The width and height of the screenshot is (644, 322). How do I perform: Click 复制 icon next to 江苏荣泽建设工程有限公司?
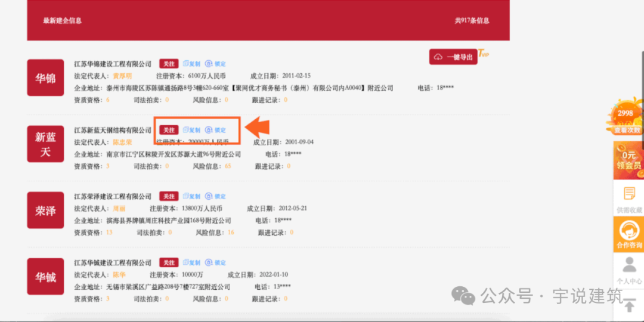click(x=191, y=196)
